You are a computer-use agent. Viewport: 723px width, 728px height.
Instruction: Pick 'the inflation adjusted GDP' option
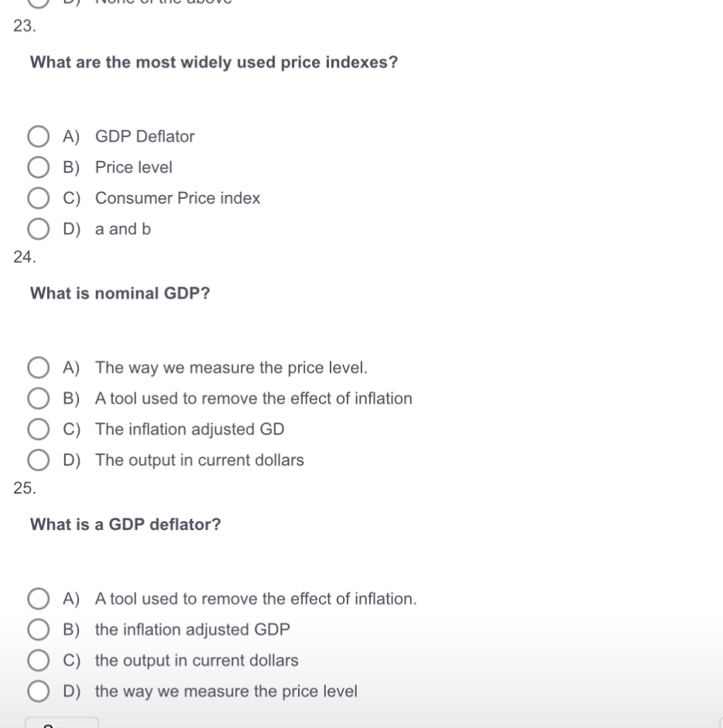pyautogui.click(x=38, y=629)
